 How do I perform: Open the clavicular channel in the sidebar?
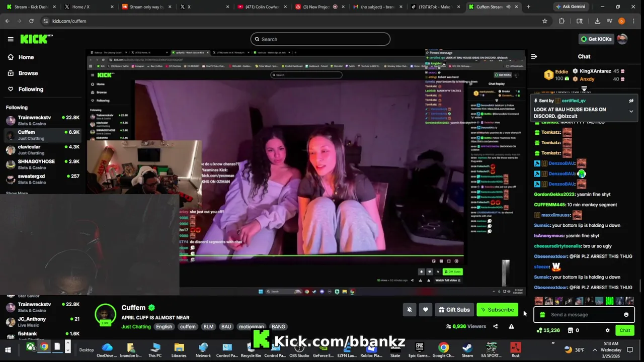pyautogui.click(x=43, y=150)
